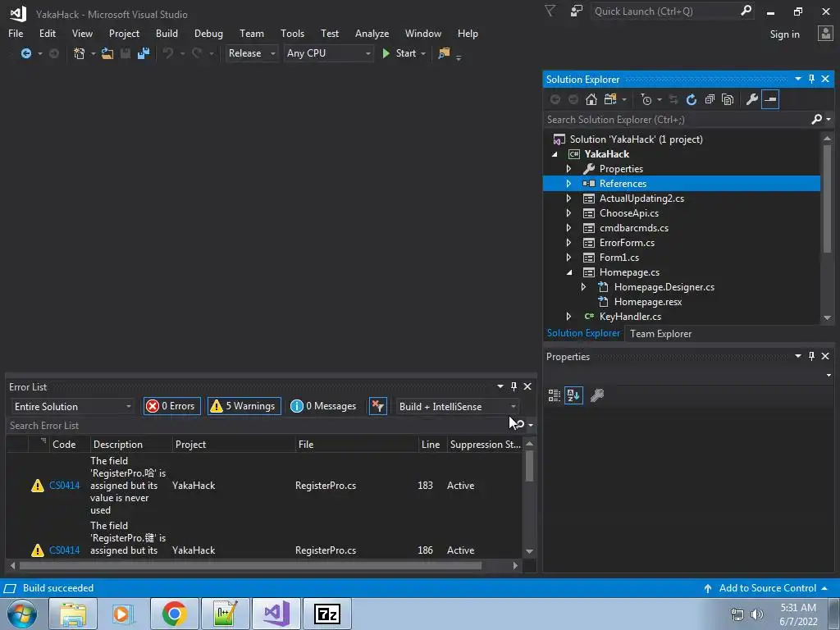Click the Switch Views icon in Solution Explorer

tap(610, 99)
